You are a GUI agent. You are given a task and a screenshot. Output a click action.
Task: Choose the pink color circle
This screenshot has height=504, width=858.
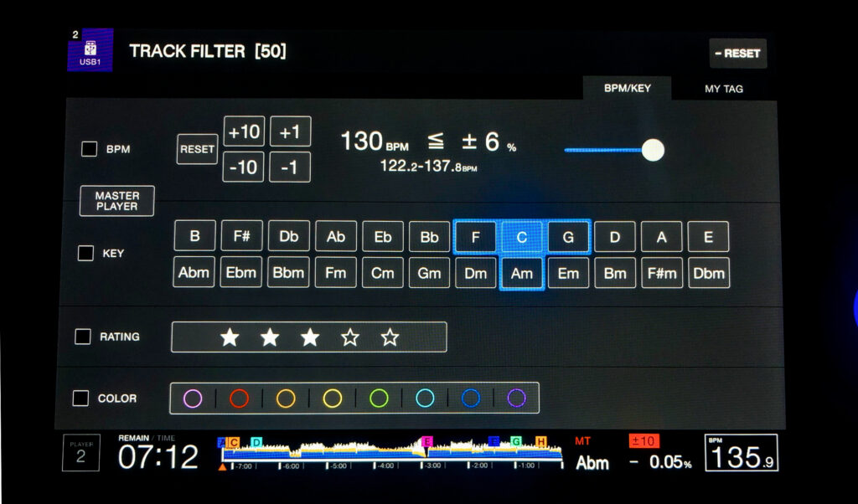point(193,399)
